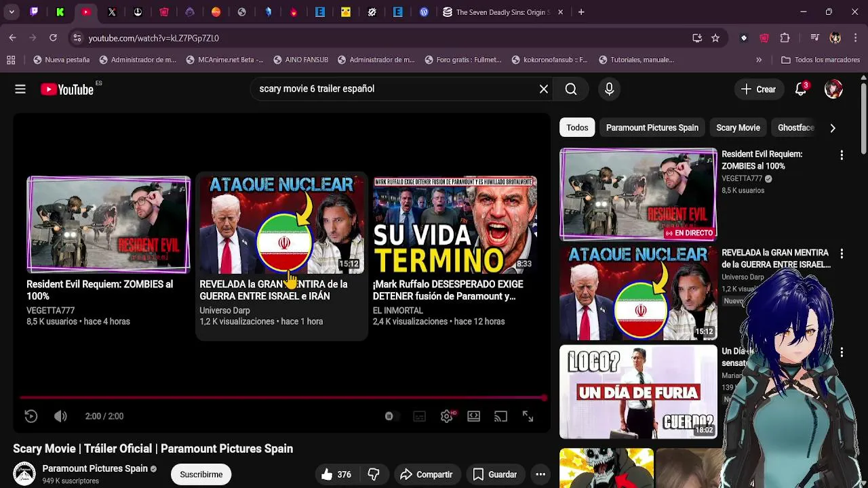Open the Paramount Pictures Spain channel avatar
This screenshot has height=488, width=868.
24,474
